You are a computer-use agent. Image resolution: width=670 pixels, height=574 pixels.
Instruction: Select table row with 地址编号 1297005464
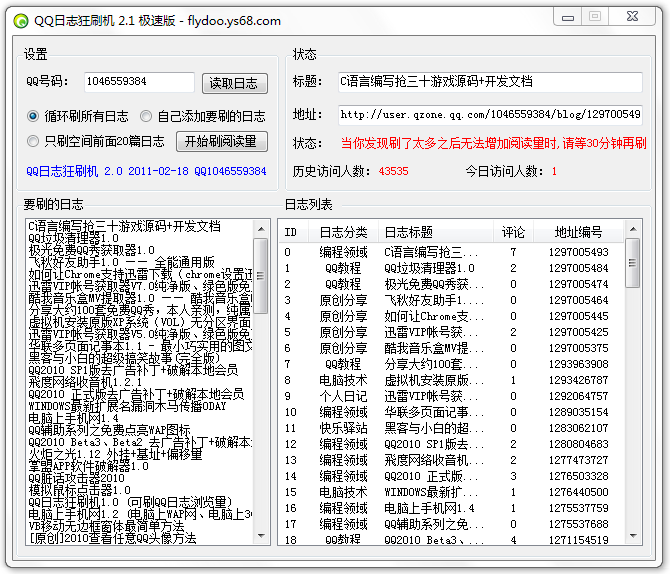pyautogui.click(x=451, y=300)
